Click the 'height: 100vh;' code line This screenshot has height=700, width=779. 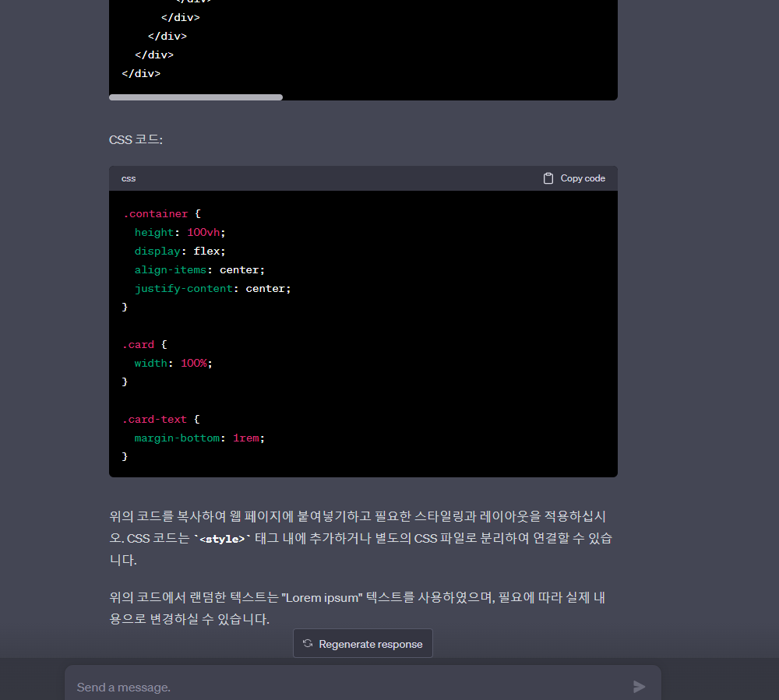point(180,232)
